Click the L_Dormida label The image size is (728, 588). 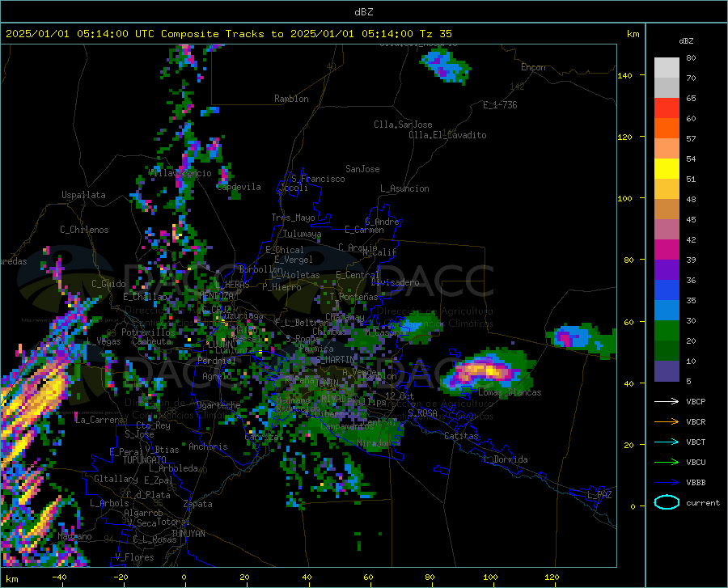[x=505, y=459]
